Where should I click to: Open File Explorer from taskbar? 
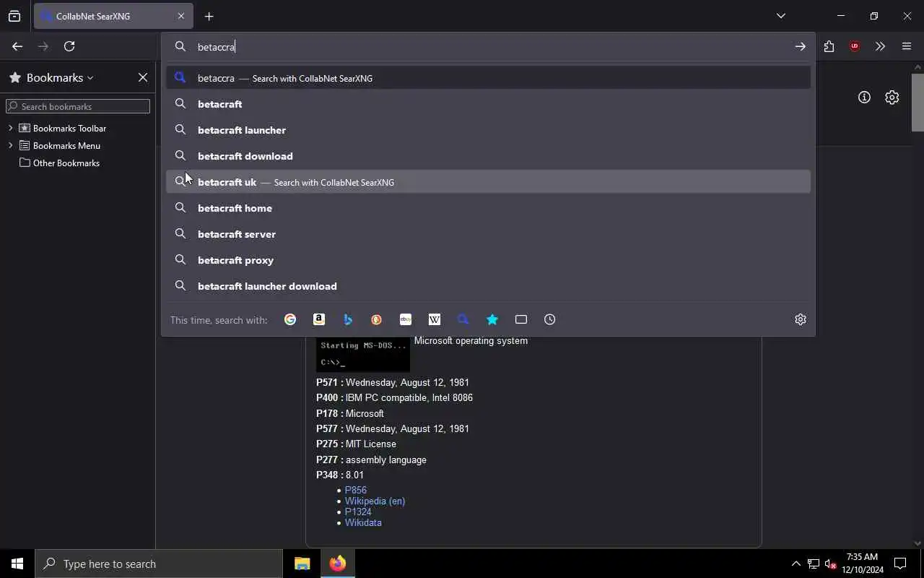[302, 564]
